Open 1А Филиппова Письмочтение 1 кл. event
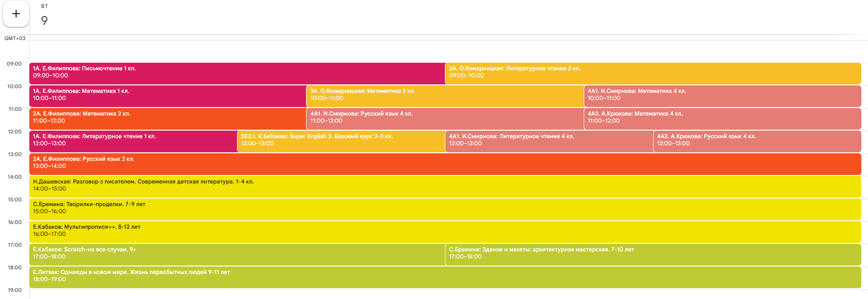Screen dimensions: 868x299 click(236, 74)
